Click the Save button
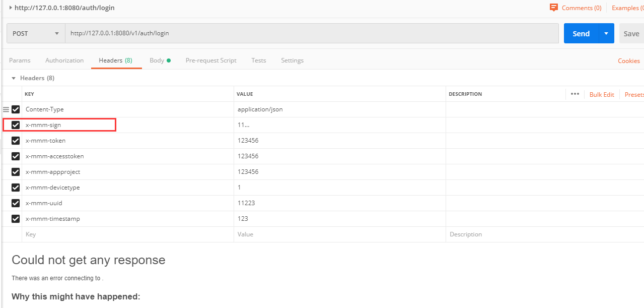This screenshot has width=644, height=308. pyautogui.click(x=631, y=33)
